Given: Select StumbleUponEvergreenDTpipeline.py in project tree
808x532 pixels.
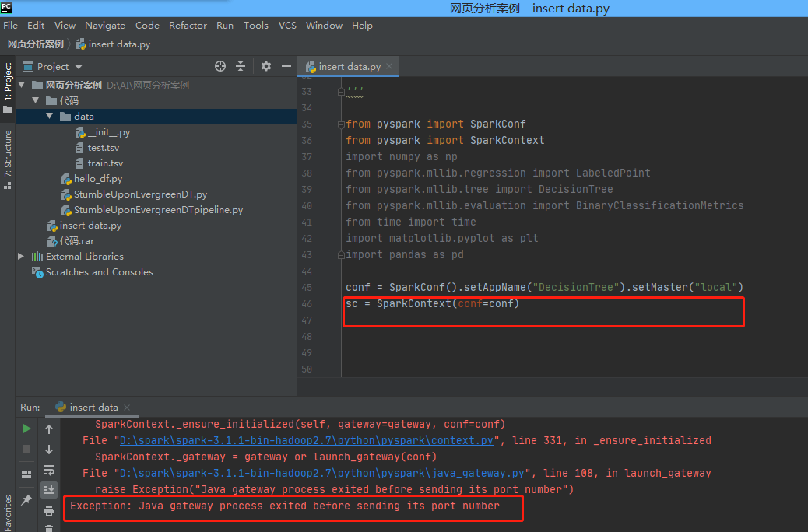Looking at the screenshot, I should coord(153,209).
